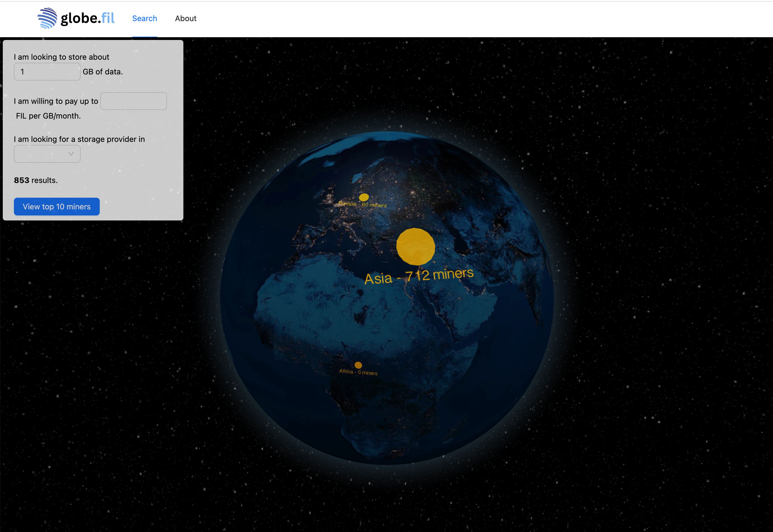Click the "I am looking to store about" label

61,57
